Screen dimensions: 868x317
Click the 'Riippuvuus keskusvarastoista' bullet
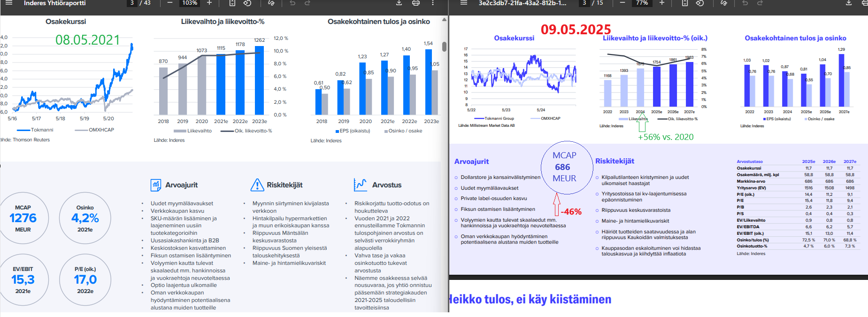(x=636, y=210)
